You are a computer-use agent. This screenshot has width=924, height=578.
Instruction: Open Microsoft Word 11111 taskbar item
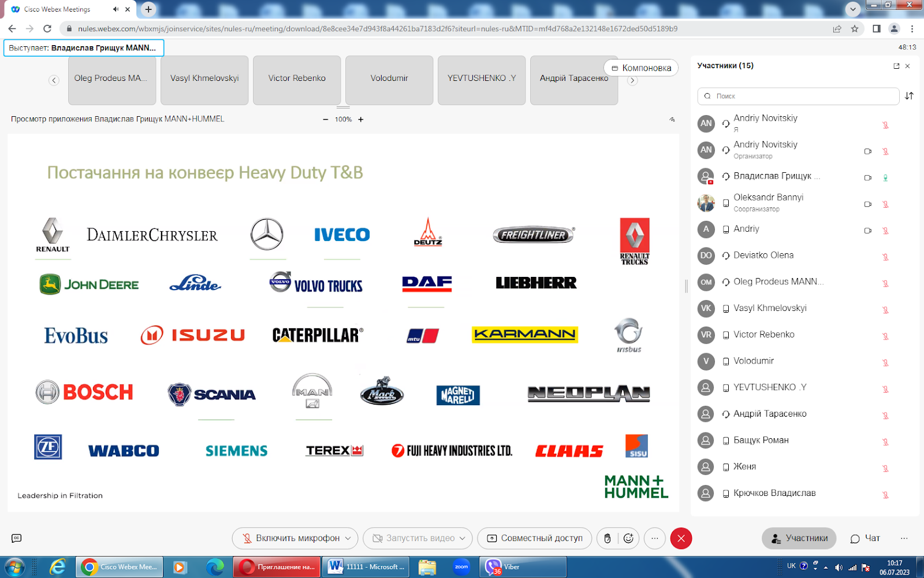coord(366,567)
